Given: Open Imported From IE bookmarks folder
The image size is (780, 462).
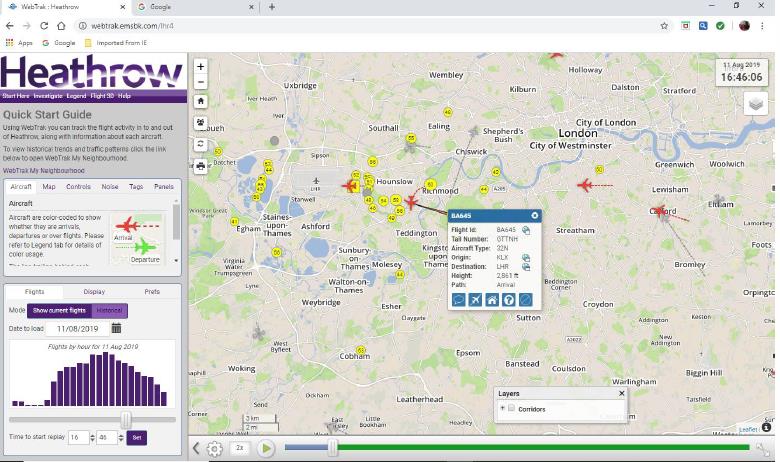Looking at the screenshot, I should (x=116, y=43).
